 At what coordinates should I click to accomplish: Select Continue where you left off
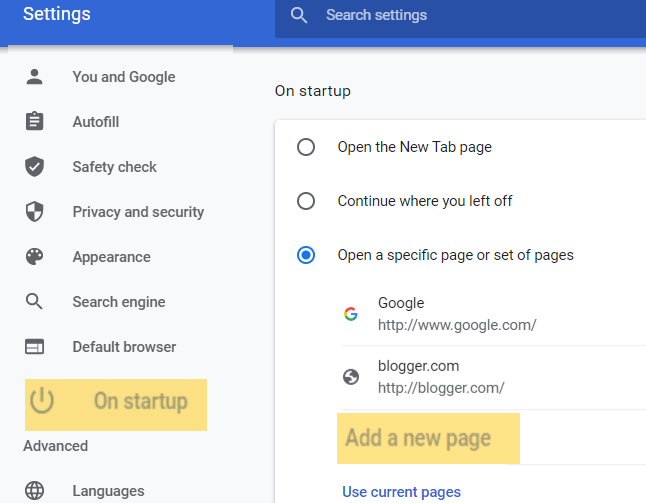pos(306,201)
